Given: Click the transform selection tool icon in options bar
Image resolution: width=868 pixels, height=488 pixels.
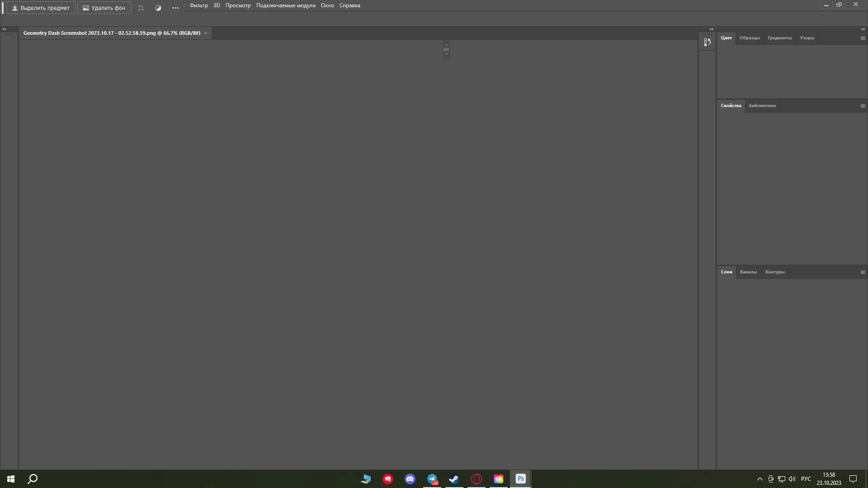Looking at the screenshot, I should [x=141, y=8].
